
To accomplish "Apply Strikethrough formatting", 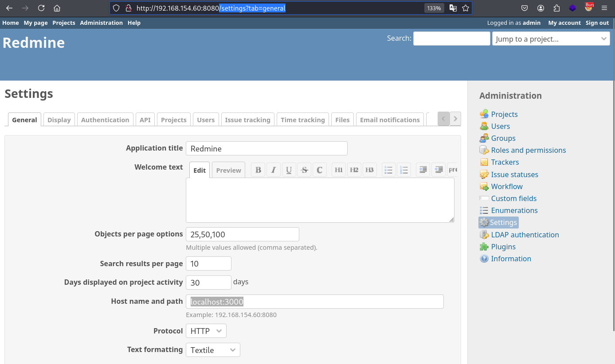I will coord(304,170).
